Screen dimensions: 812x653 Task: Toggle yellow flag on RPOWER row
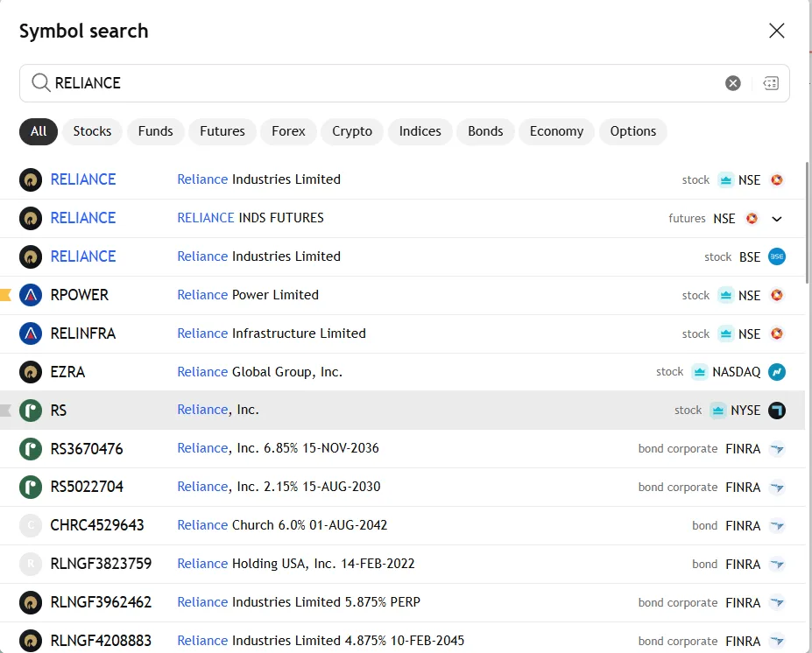(5, 296)
